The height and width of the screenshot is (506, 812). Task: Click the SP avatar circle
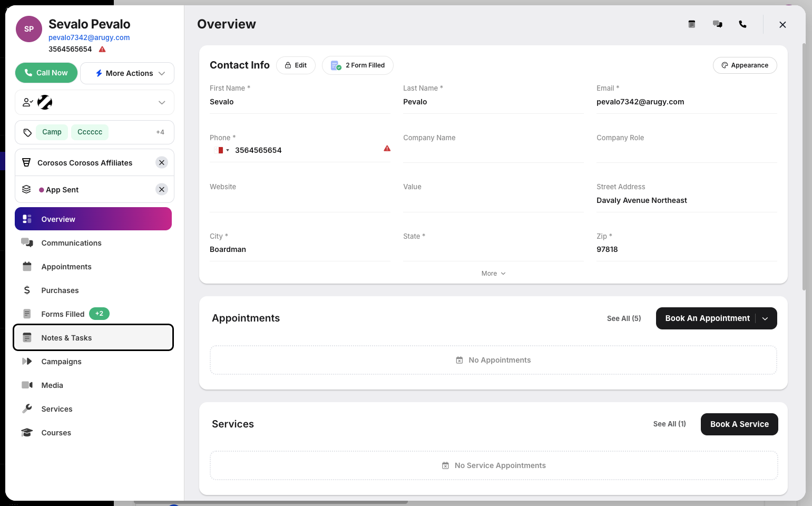(29, 29)
